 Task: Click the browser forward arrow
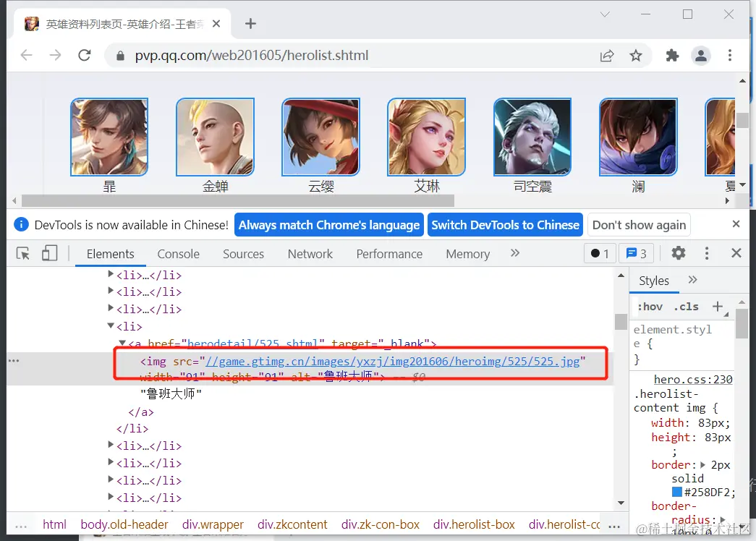(x=56, y=56)
